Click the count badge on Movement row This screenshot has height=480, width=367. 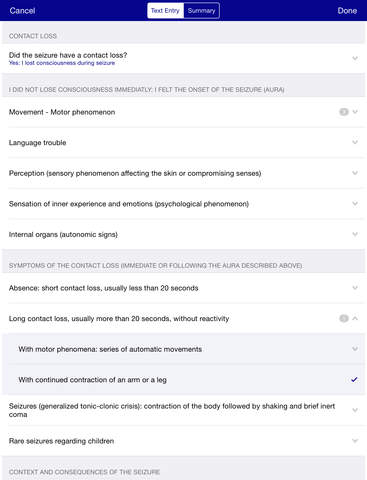[344, 112]
